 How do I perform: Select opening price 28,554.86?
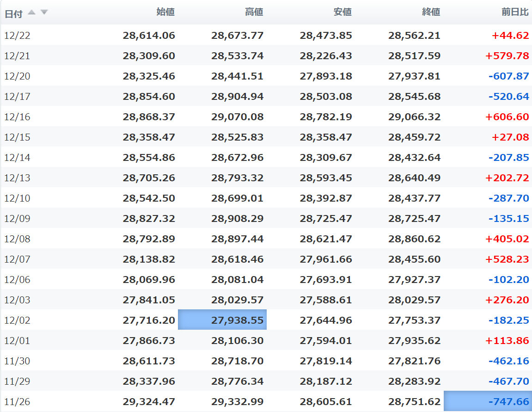coord(149,158)
